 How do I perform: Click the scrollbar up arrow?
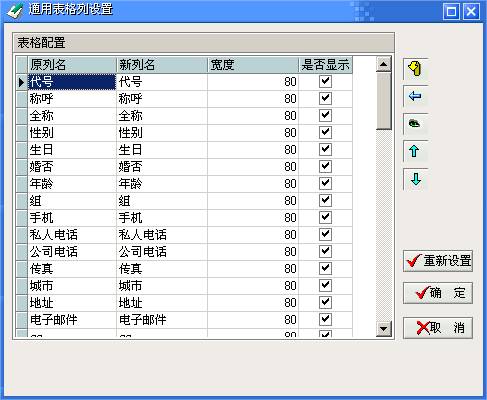point(383,64)
